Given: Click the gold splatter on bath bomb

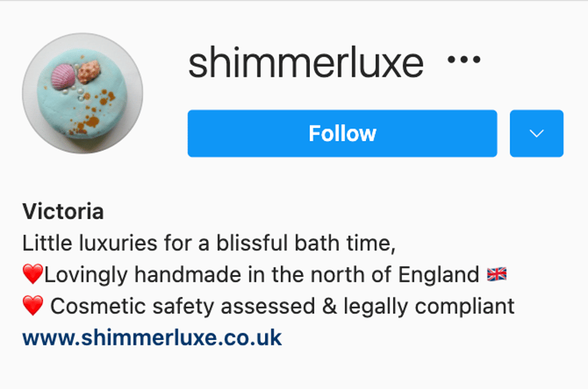Looking at the screenshot, I should click(93, 111).
